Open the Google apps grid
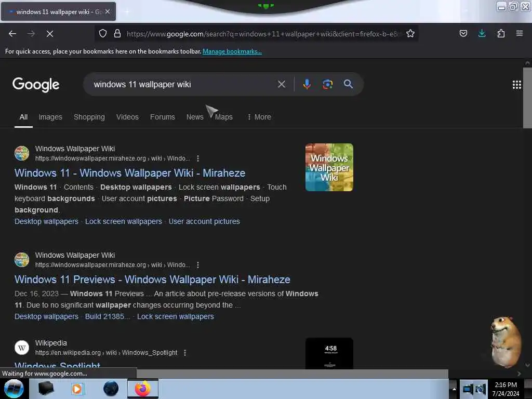Image resolution: width=532 pixels, height=399 pixels. pos(517,85)
